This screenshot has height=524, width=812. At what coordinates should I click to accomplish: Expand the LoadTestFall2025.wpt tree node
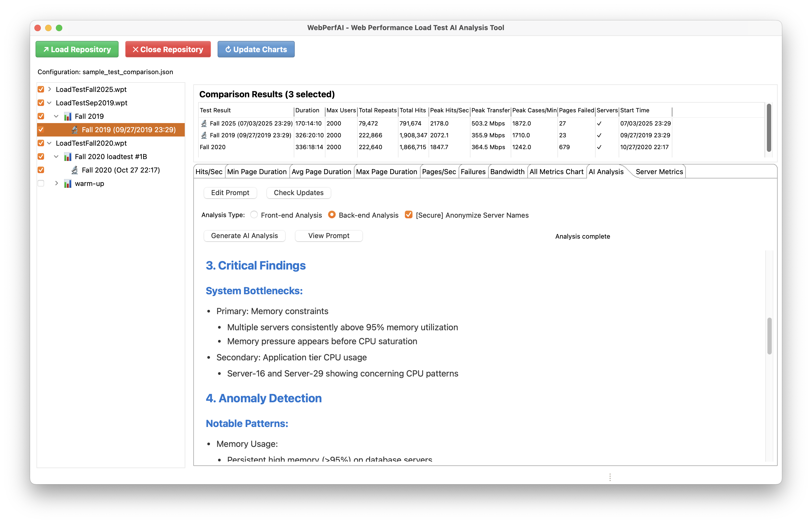pyautogui.click(x=50, y=89)
